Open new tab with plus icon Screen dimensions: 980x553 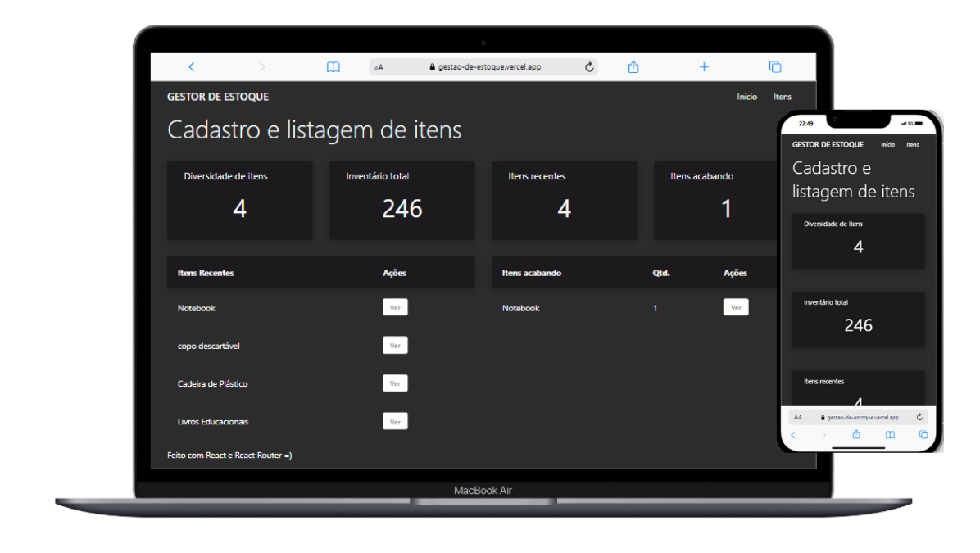coord(704,67)
